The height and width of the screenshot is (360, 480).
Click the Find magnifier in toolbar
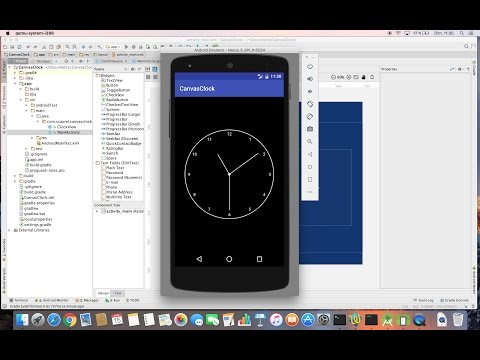tap(67, 47)
